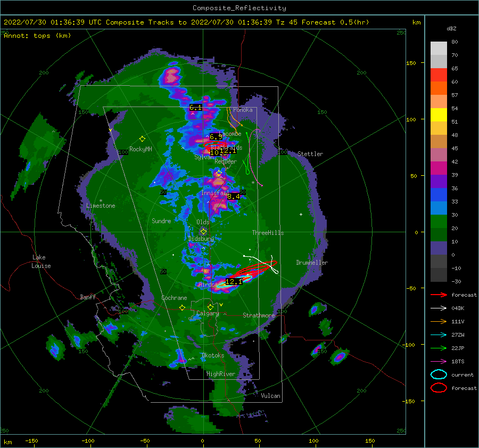The image size is (479, 448).
Task: Click the green 22JP track arrow
Action: click(439, 348)
